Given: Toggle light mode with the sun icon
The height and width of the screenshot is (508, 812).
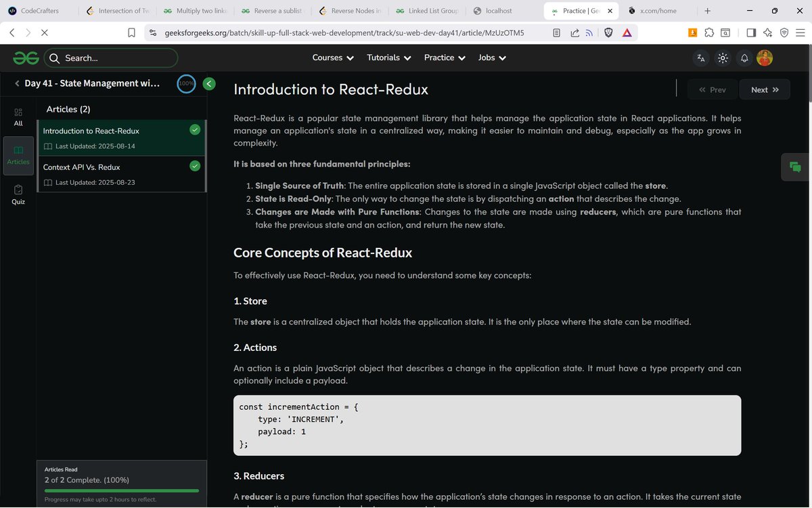Looking at the screenshot, I should (722, 58).
